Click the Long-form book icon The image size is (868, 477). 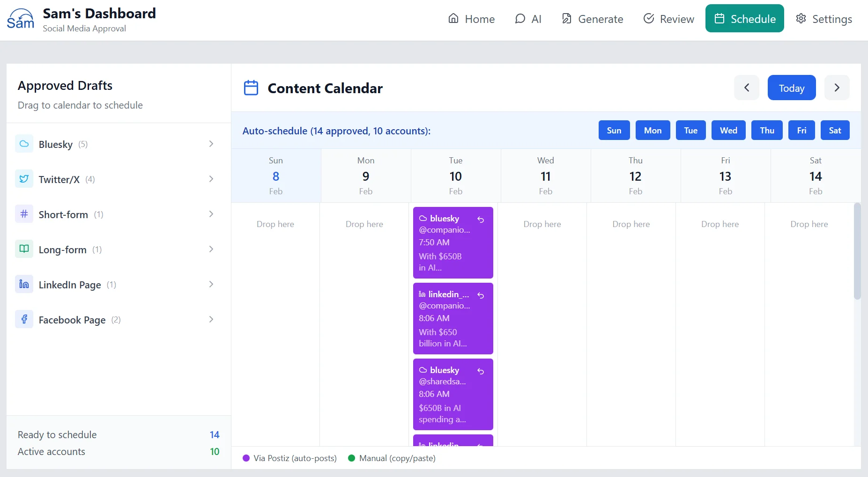tap(24, 249)
